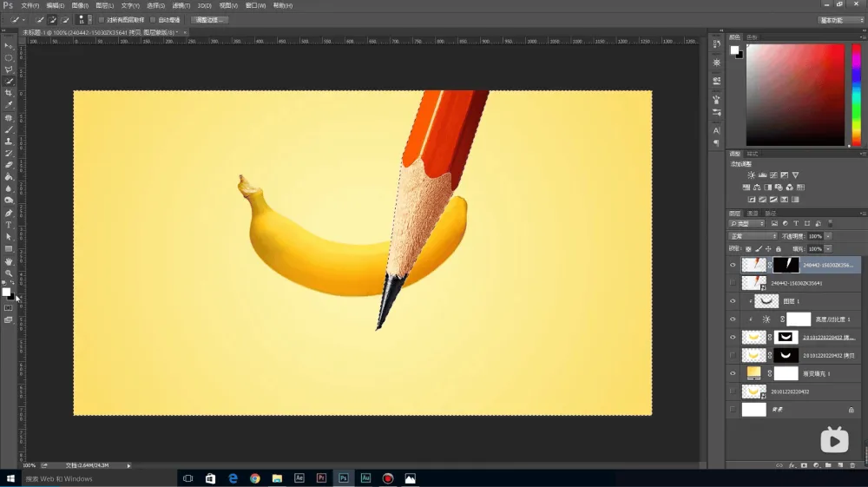
Task: Click the Refine Edge button
Action: pos(209,19)
